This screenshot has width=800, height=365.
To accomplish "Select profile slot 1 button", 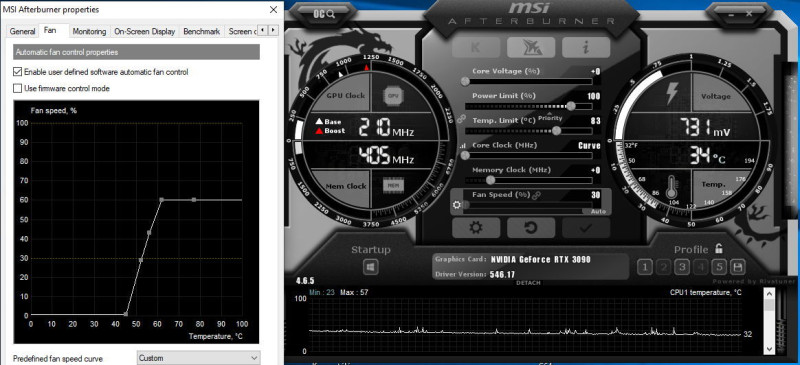I will [645, 266].
